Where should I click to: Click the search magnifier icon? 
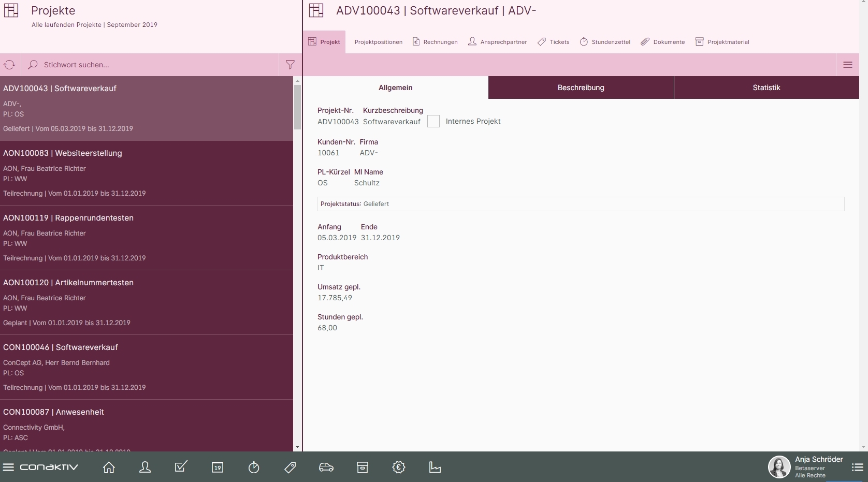click(x=33, y=65)
